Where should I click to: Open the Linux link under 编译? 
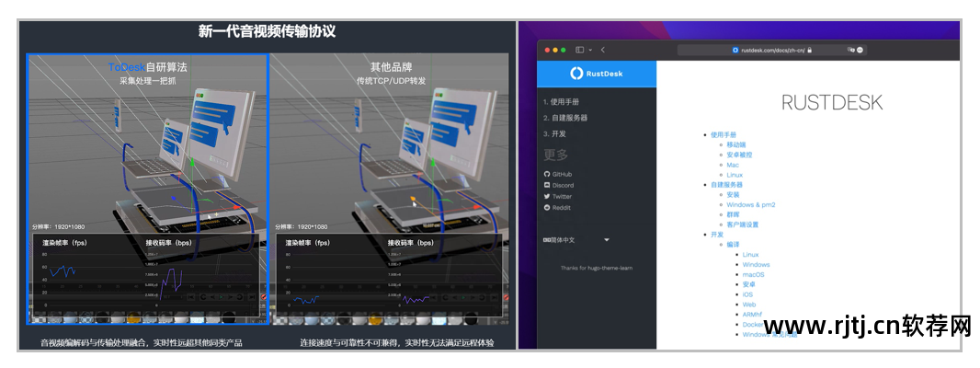coord(750,255)
